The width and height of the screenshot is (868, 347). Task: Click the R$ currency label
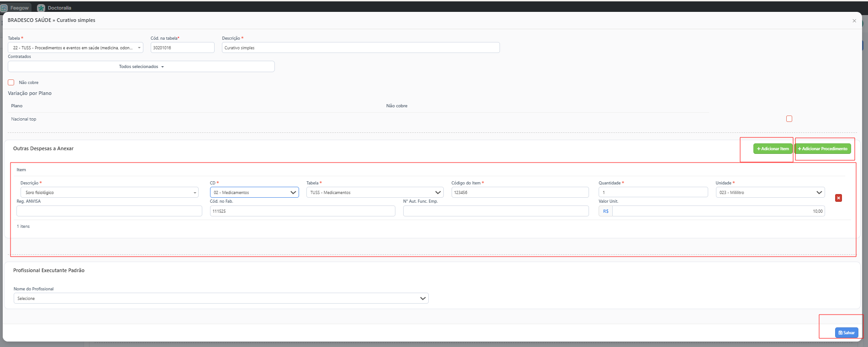[x=606, y=211]
